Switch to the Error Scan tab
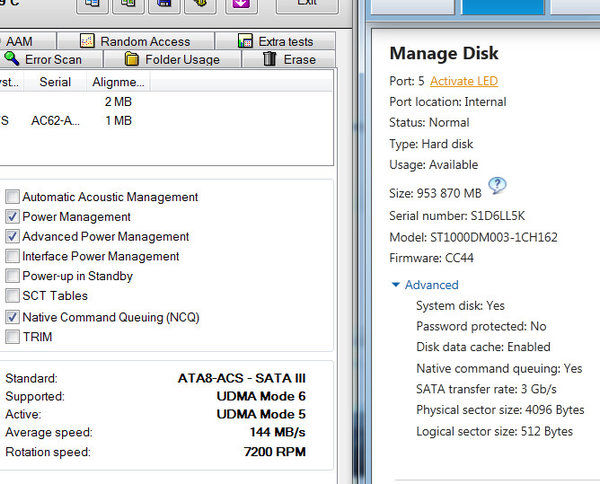Screen dimensions: 600x484 [x=51, y=59]
